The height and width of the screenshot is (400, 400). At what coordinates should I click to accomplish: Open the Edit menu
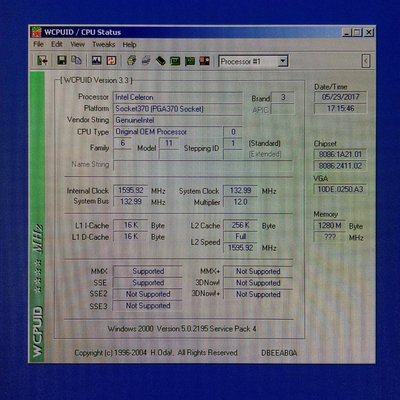[x=57, y=44]
